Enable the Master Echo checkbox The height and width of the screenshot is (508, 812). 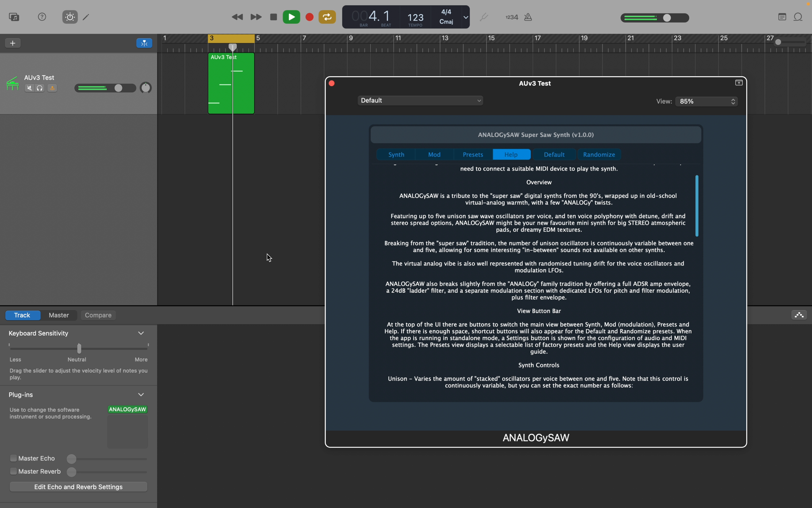(13, 458)
